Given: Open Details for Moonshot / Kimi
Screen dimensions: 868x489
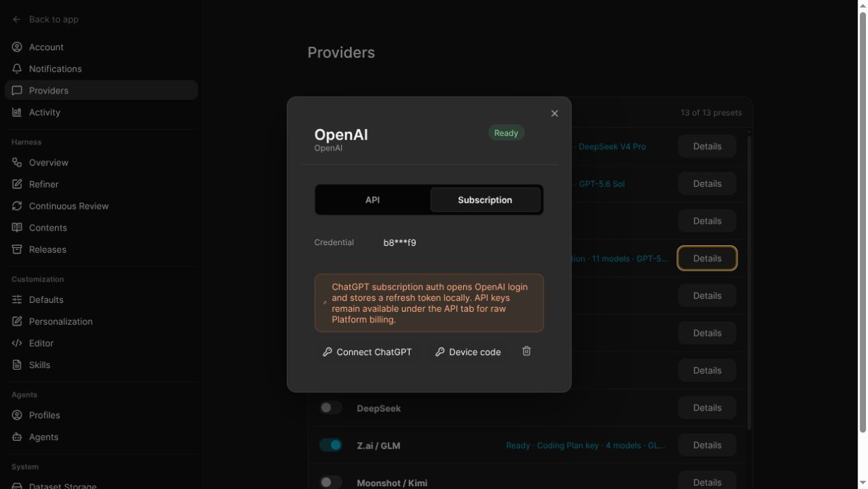Looking at the screenshot, I should pos(707,481).
